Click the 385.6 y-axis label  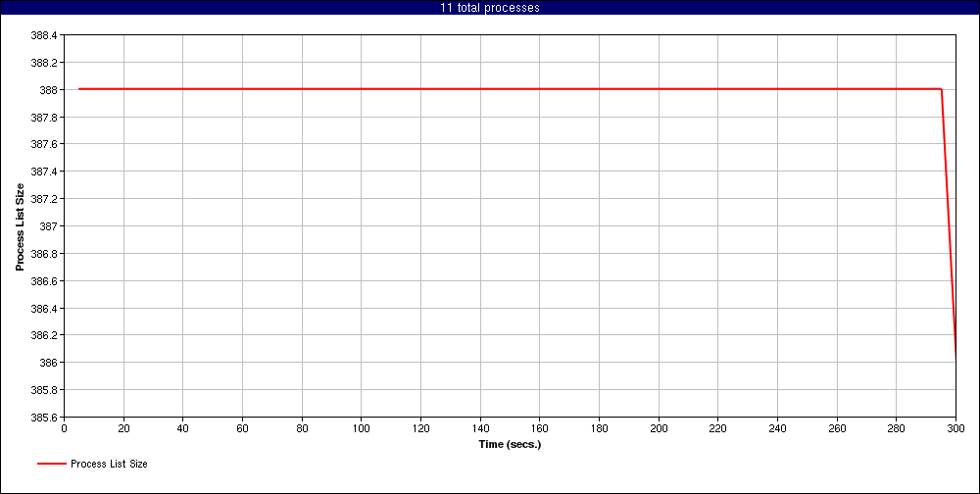44,418
